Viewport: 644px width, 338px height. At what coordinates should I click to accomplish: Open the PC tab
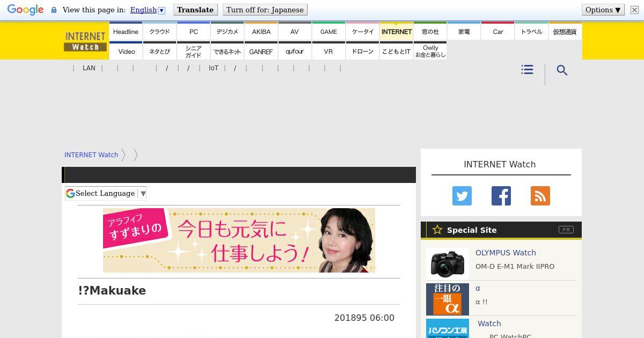[193, 31]
